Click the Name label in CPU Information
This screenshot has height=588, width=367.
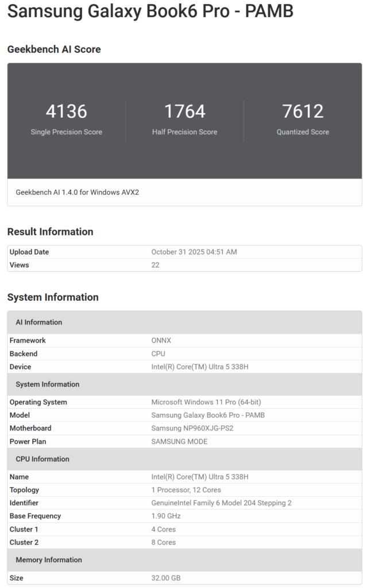tap(19, 477)
